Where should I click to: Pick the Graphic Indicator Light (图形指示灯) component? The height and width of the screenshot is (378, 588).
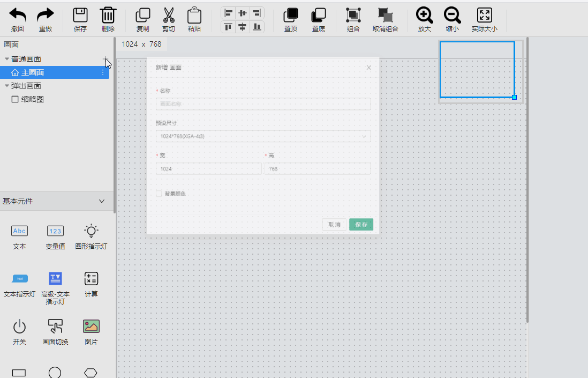click(92, 231)
